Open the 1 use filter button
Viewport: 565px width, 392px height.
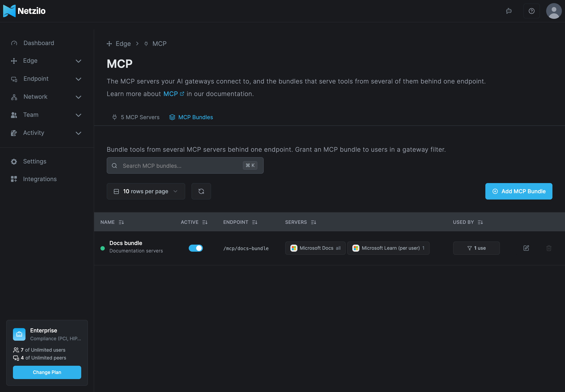click(x=476, y=248)
